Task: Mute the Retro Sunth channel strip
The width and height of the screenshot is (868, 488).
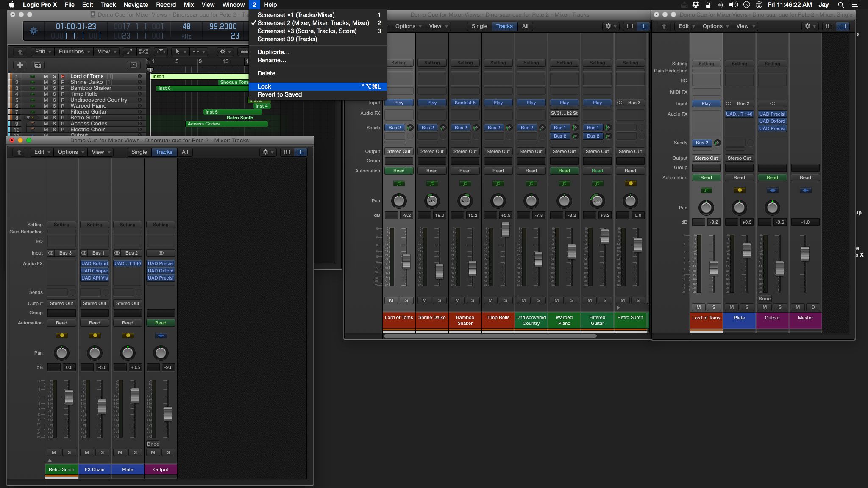Action: (622, 300)
